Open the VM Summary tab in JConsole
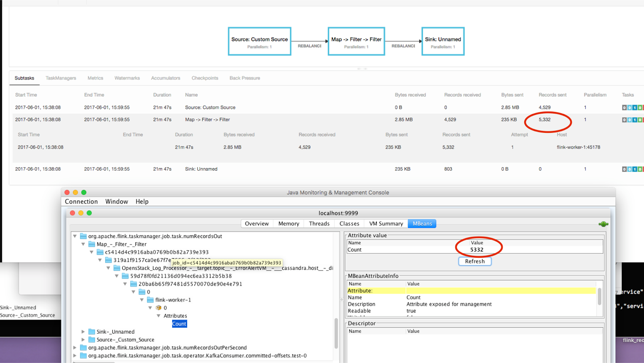644x363 pixels. click(x=386, y=224)
